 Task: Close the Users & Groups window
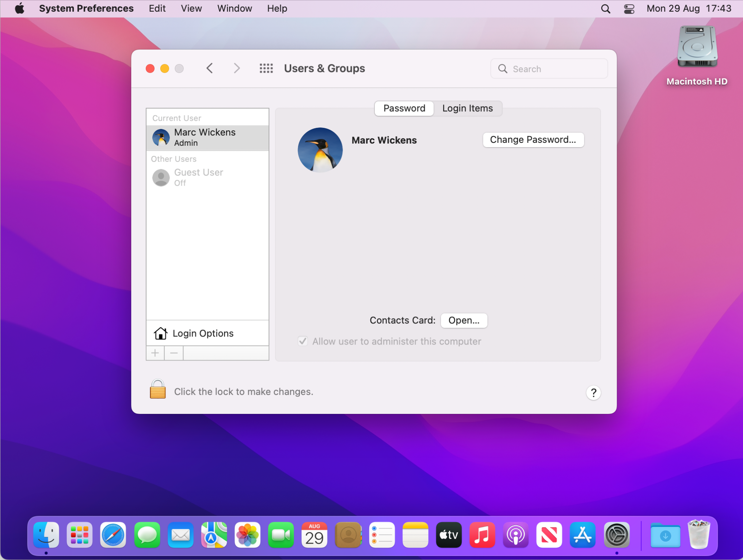tap(150, 68)
